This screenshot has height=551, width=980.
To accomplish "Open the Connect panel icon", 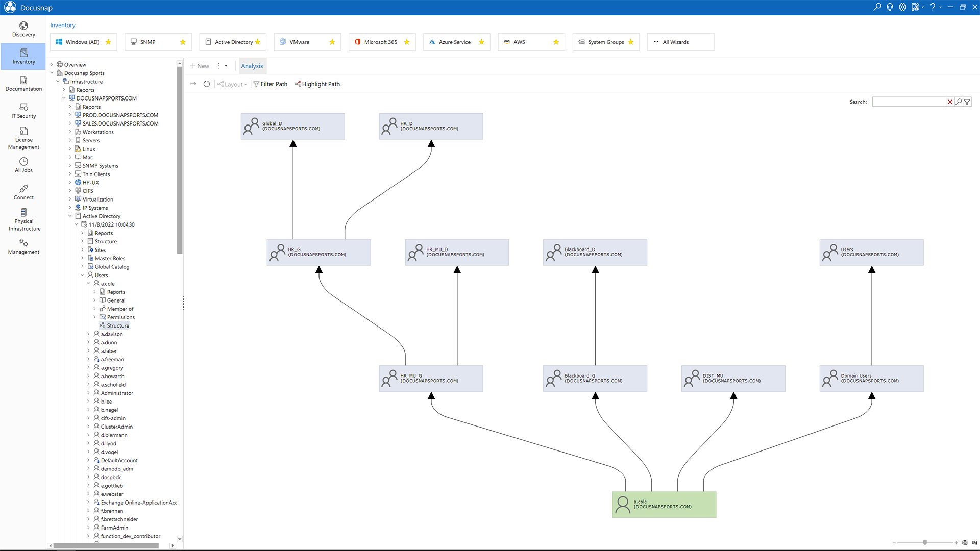I will (23, 192).
